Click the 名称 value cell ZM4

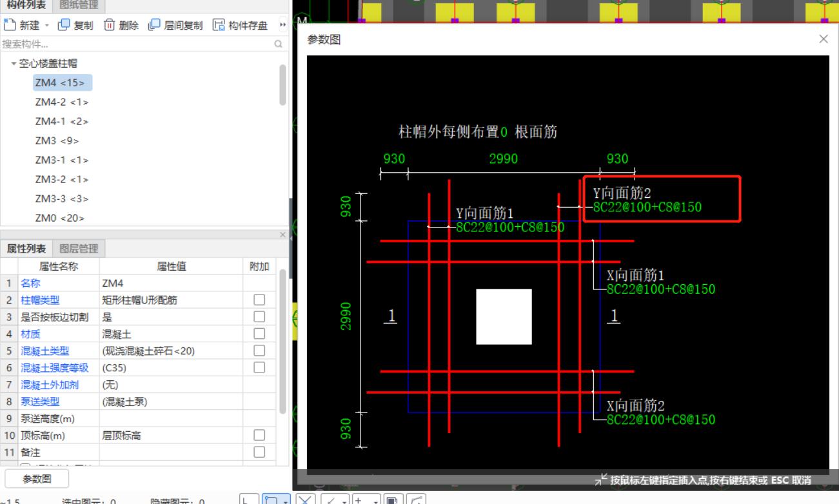coord(171,283)
